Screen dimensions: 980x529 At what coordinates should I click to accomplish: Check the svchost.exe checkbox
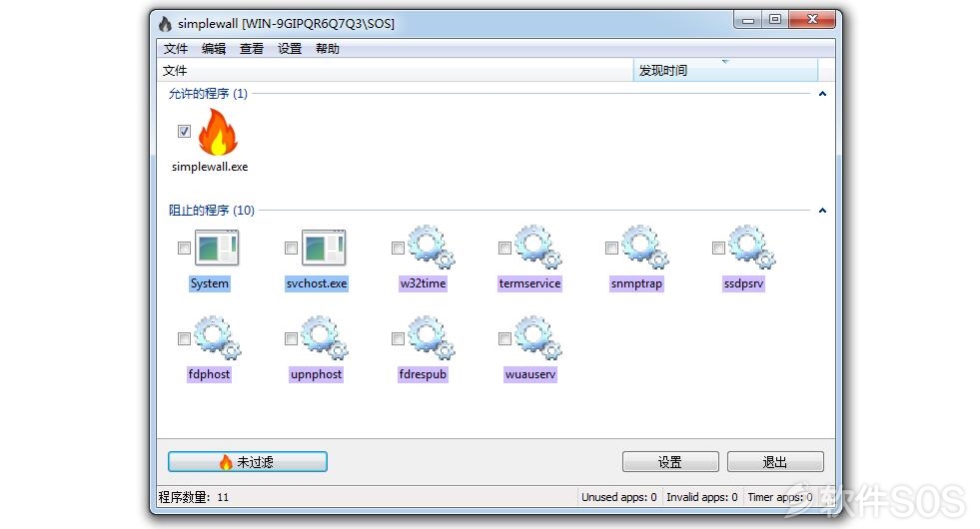[291, 248]
